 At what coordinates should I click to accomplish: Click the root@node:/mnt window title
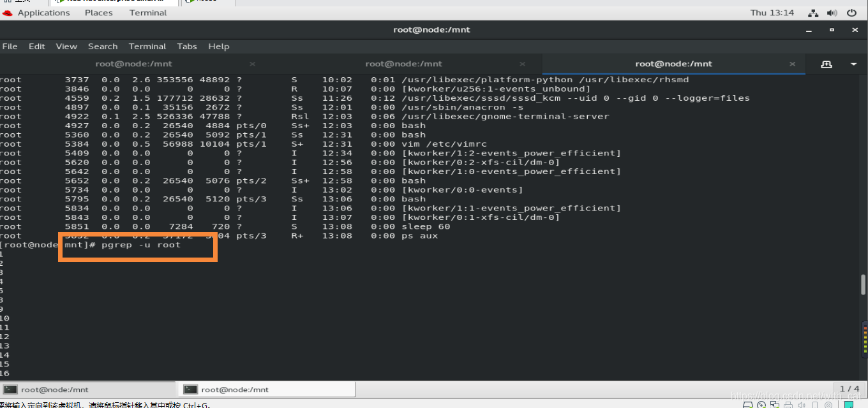point(432,30)
